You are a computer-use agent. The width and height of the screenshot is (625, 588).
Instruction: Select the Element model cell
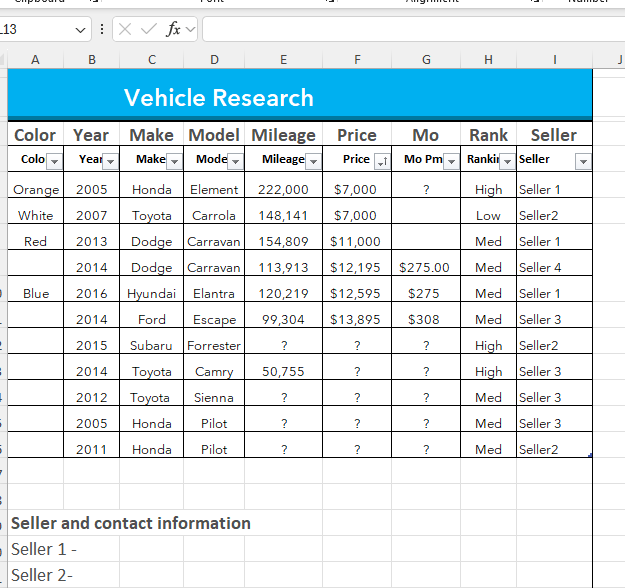click(x=214, y=185)
